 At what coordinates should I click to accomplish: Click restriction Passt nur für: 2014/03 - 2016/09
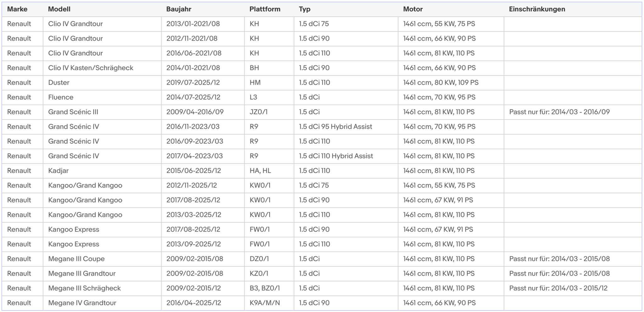click(x=573, y=112)
